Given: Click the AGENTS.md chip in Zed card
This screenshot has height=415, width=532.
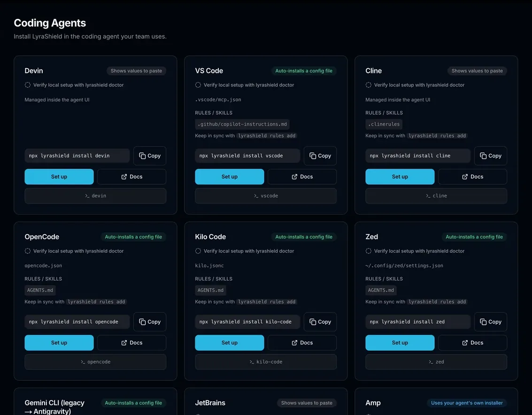Looking at the screenshot, I should pos(381,290).
